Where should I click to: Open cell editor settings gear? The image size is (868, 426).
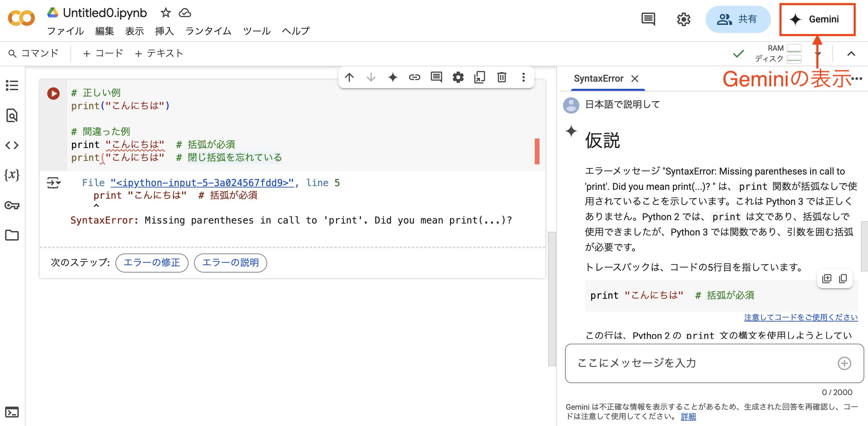pos(458,77)
